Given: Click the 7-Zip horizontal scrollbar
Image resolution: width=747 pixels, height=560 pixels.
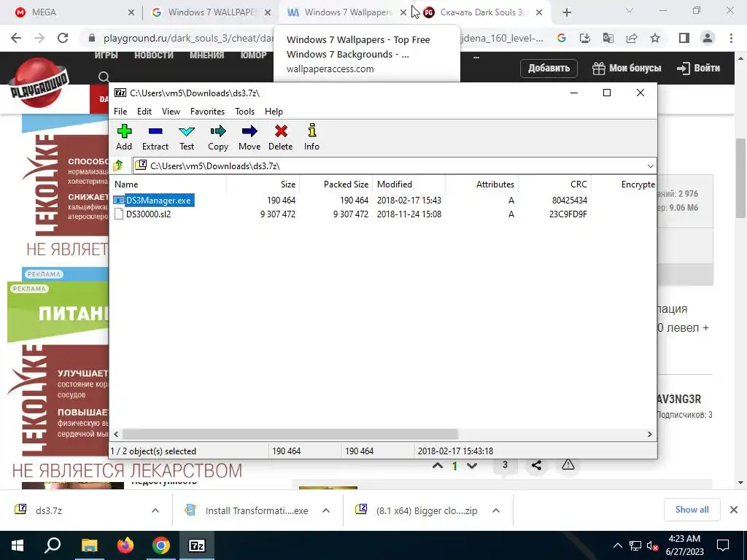Looking at the screenshot, I should click(x=290, y=435).
